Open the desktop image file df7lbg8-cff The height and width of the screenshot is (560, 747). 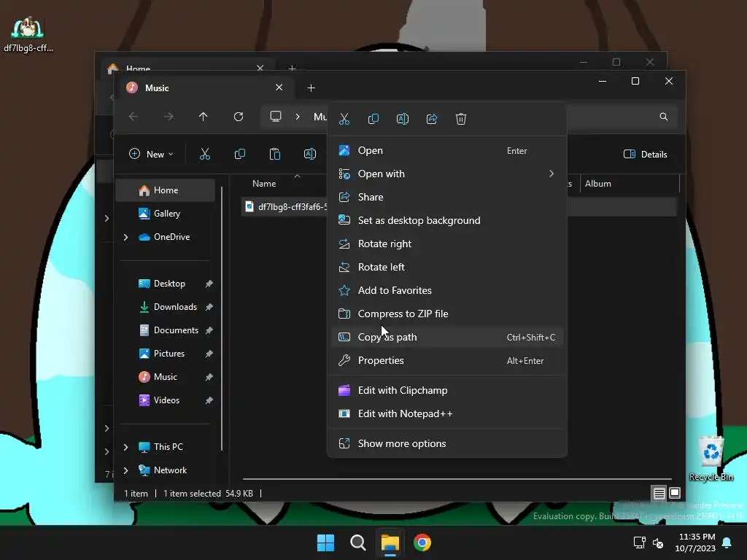[28, 34]
